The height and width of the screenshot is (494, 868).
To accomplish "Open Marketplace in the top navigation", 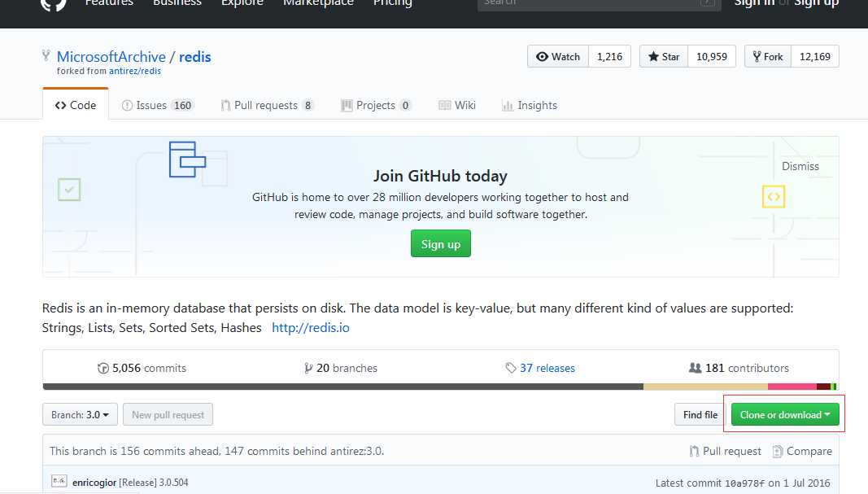I will [318, 3].
